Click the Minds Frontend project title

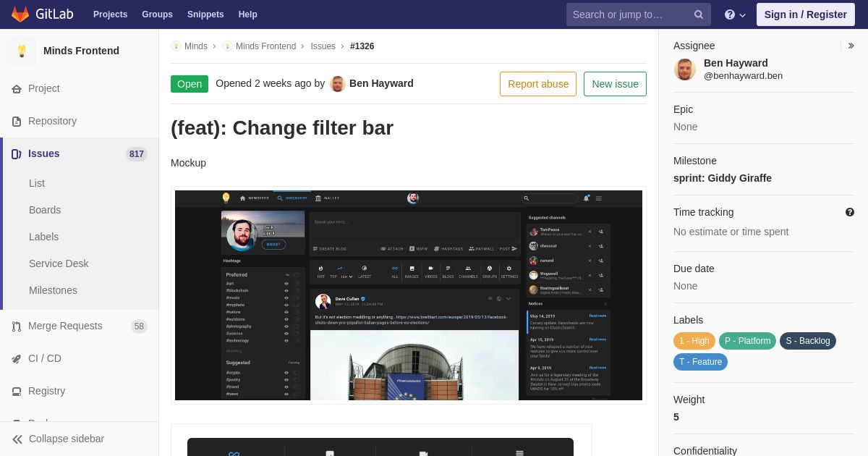point(81,51)
